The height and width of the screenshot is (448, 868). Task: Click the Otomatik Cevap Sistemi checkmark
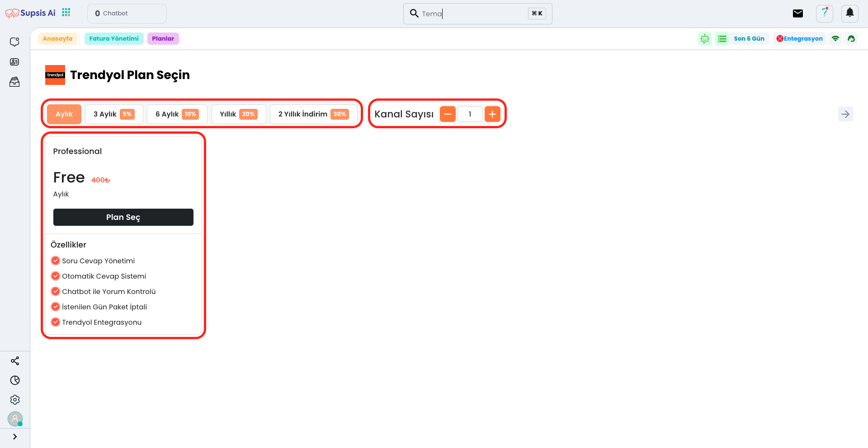pos(56,276)
